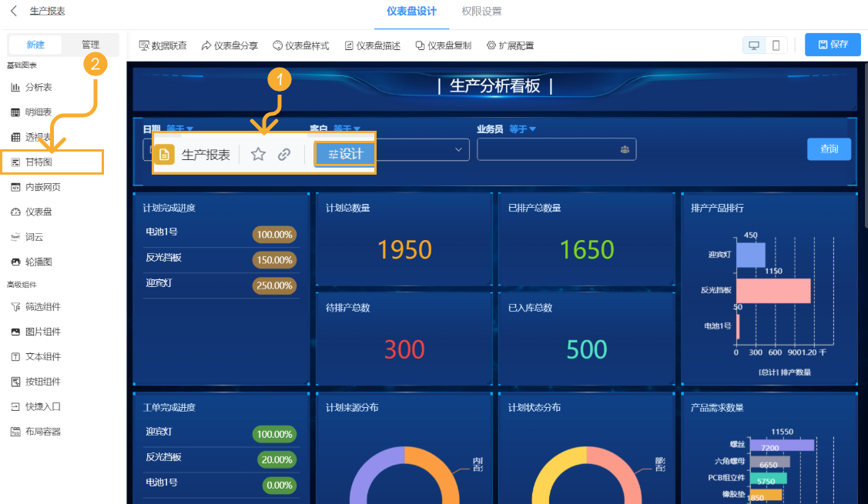Switch to desktop preview mode
The image size is (868, 504).
(753, 45)
